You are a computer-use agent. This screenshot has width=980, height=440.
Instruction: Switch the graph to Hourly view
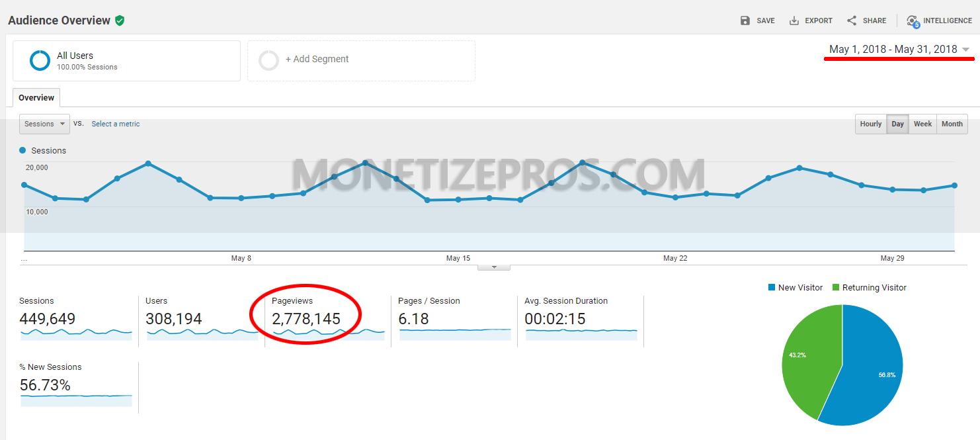870,124
